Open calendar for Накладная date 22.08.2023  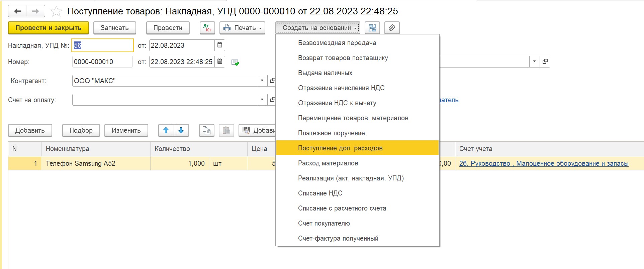coord(220,45)
